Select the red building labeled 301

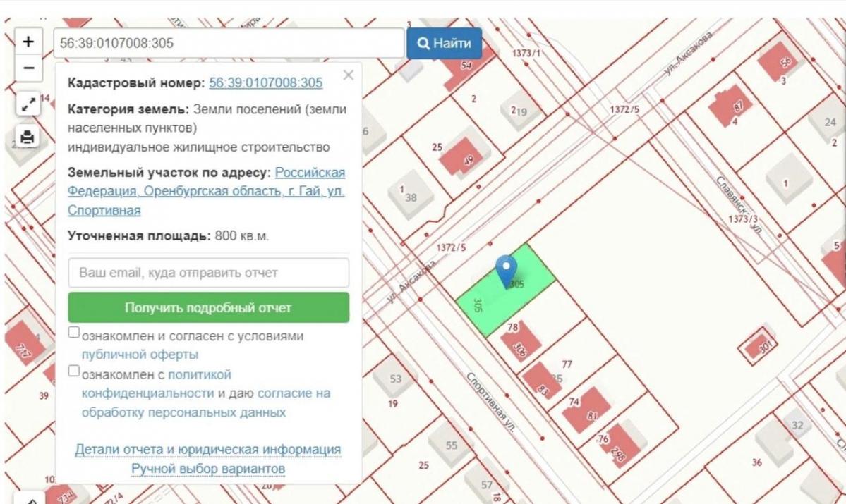pyautogui.click(x=757, y=346)
